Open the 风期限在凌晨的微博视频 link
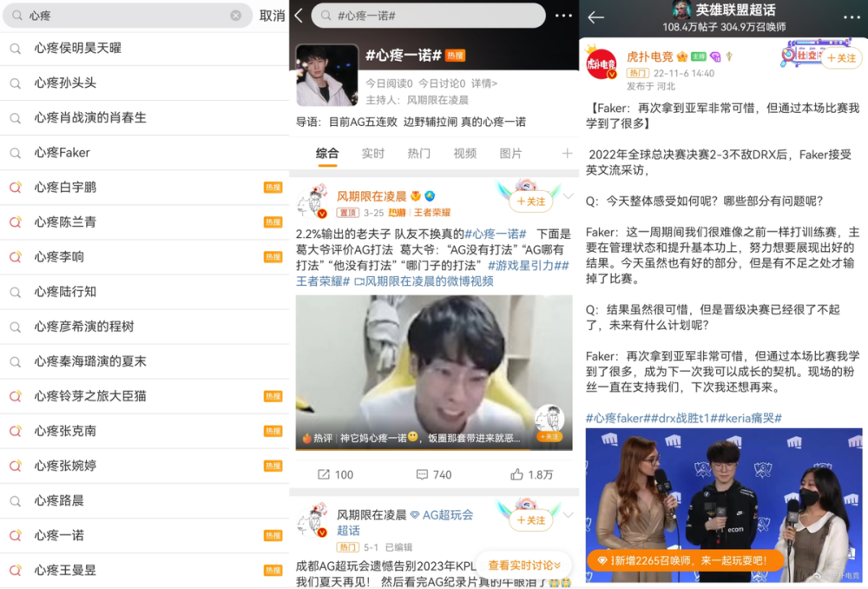868x589 pixels. click(424, 281)
